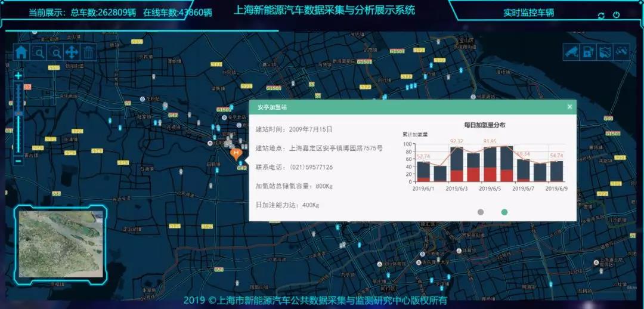Select the gray chart page dot
The height and width of the screenshot is (309, 644).
(481, 212)
